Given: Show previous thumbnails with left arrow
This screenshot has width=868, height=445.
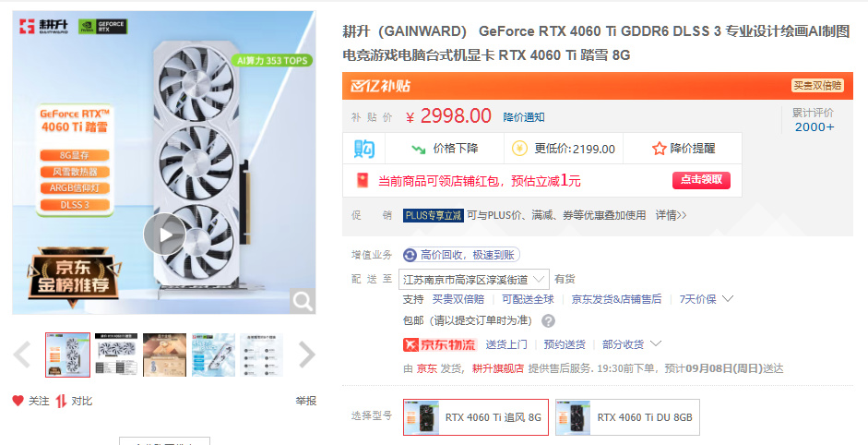Looking at the screenshot, I should point(21,355).
